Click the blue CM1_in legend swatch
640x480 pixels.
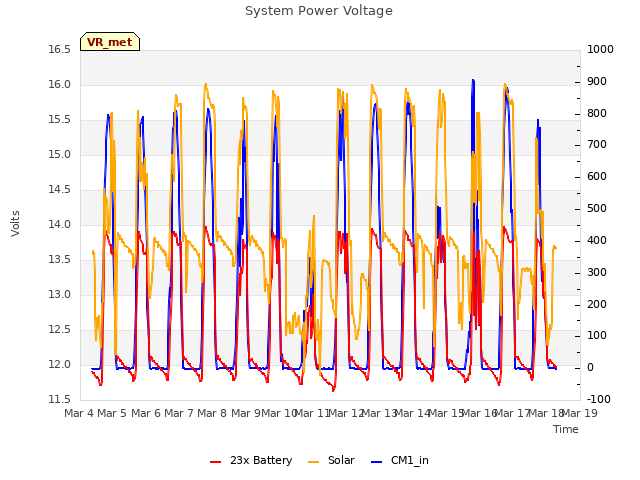pyautogui.click(x=377, y=462)
